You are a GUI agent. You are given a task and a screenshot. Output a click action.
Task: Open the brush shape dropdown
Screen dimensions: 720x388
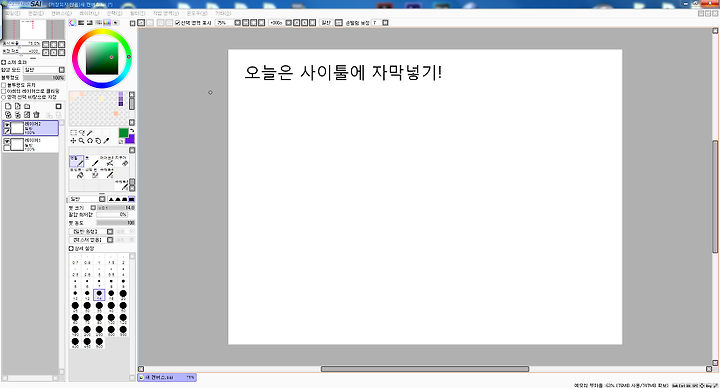91,231
